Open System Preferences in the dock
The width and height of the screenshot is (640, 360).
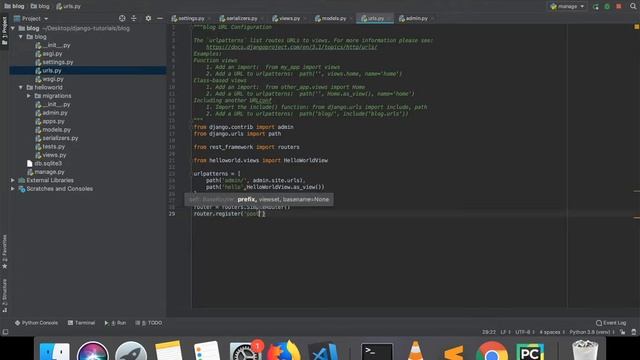[x=245, y=351]
